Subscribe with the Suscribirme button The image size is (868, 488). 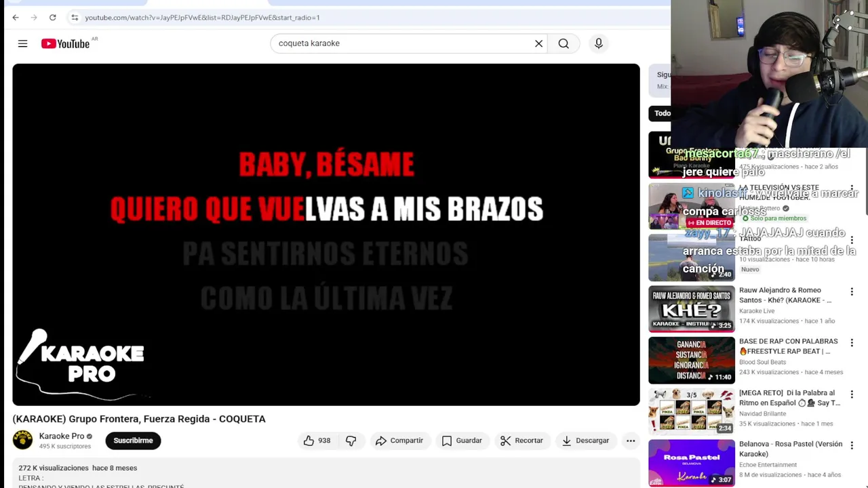point(133,441)
